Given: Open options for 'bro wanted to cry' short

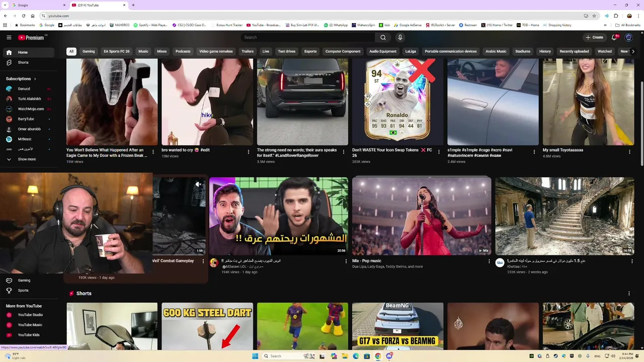Looking at the screenshot, I should point(248,151).
